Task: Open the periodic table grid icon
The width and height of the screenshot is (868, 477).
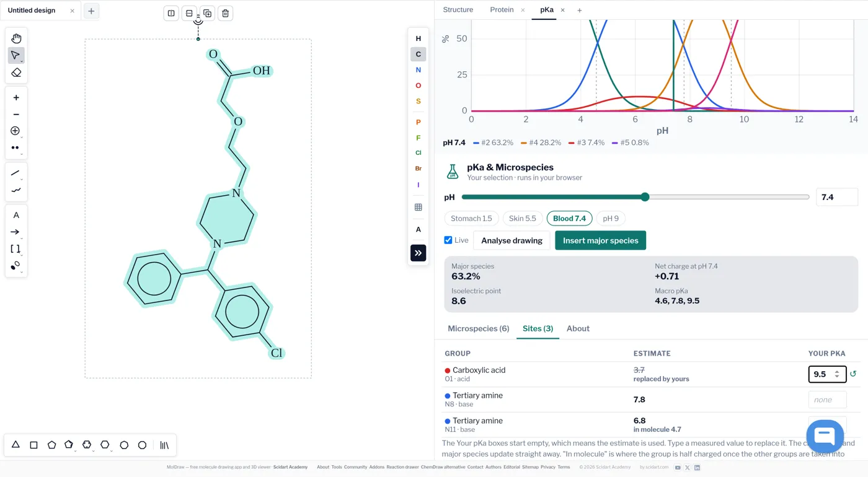Action: (418, 208)
